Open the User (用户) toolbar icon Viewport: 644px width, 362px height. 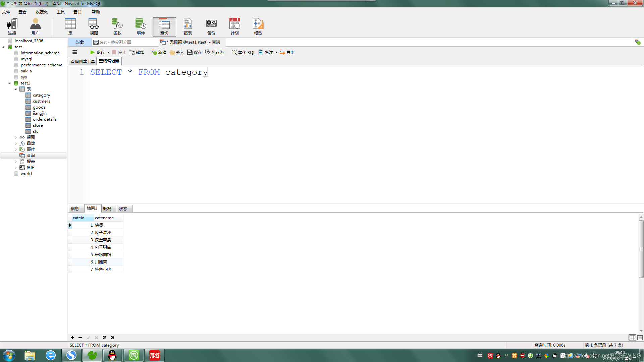tap(35, 26)
